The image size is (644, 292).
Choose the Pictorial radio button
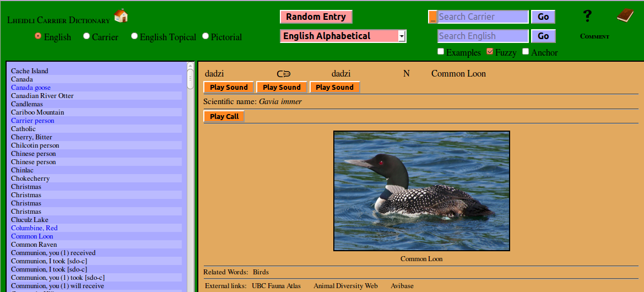coord(205,36)
